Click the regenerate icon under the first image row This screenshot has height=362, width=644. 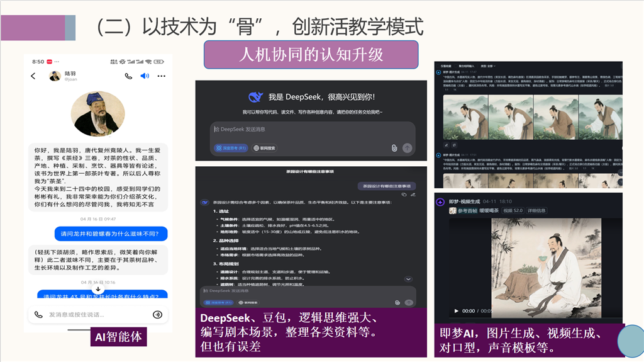click(454, 145)
